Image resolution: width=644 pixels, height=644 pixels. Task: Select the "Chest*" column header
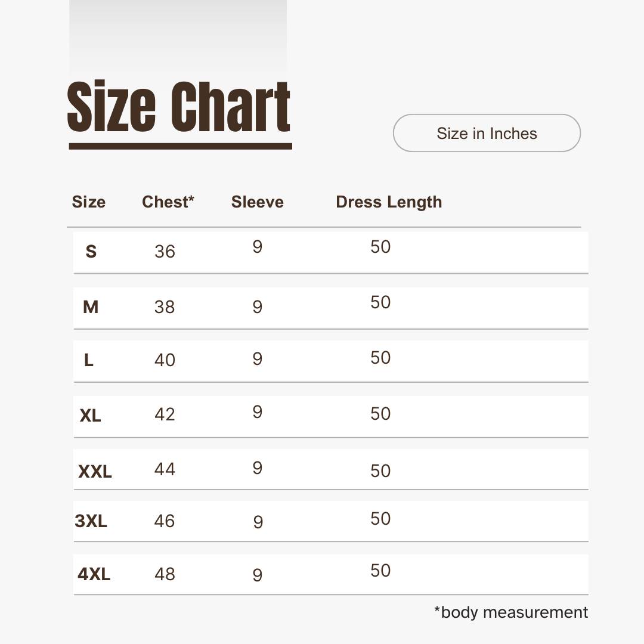[x=168, y=202]
